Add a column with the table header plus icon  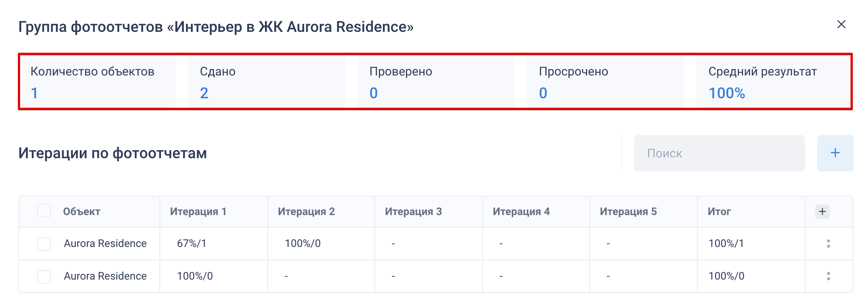822,211
